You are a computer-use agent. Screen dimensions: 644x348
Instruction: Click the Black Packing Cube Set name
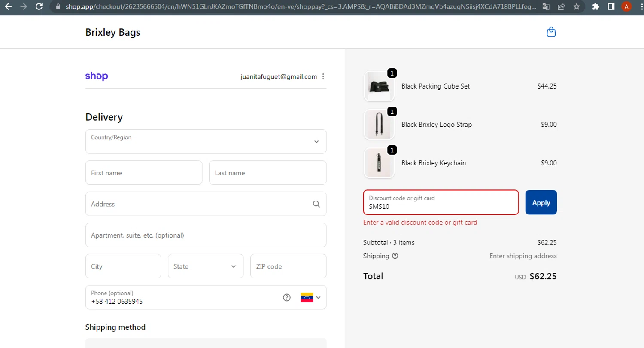pyautogui.click(x=436, y=86)
